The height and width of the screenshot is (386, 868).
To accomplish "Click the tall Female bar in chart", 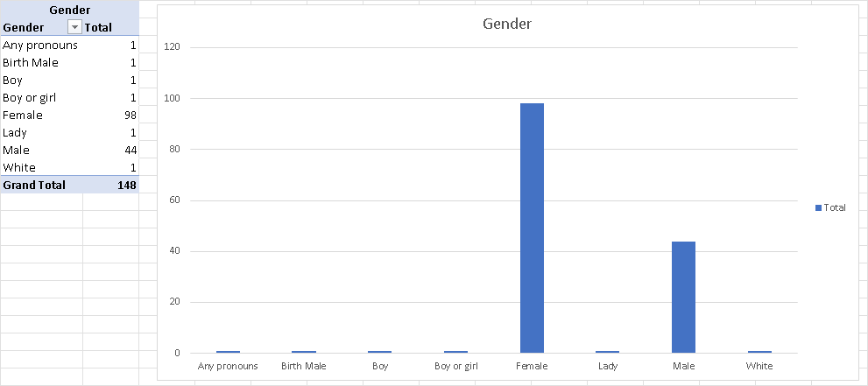I will tap(532, 228).
